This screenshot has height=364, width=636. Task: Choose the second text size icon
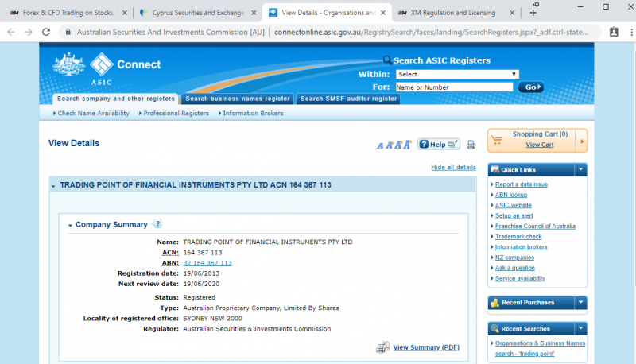[x=390, y=145]
